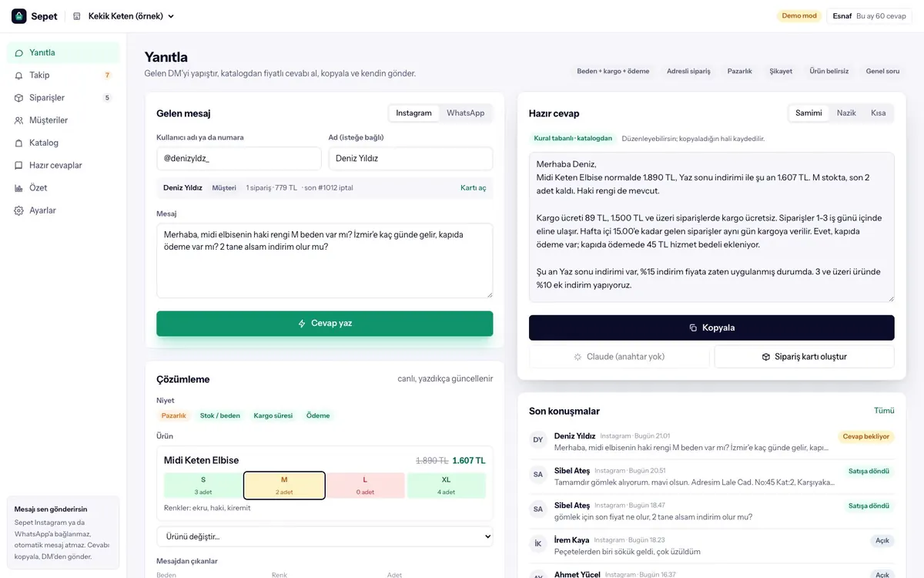
Task: Switch reply tone to Nazik
Action: click(x=846, y=113)
